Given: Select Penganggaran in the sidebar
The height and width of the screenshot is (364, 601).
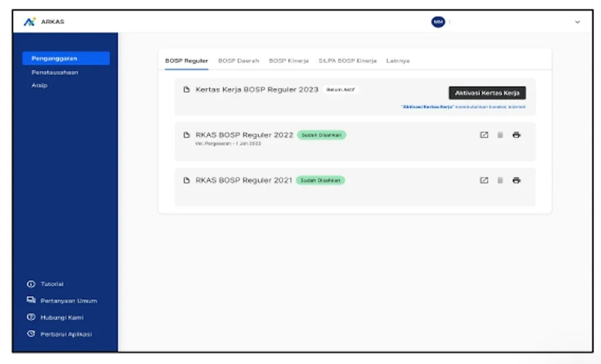Looking at the screenshot, I should [66, 58].
